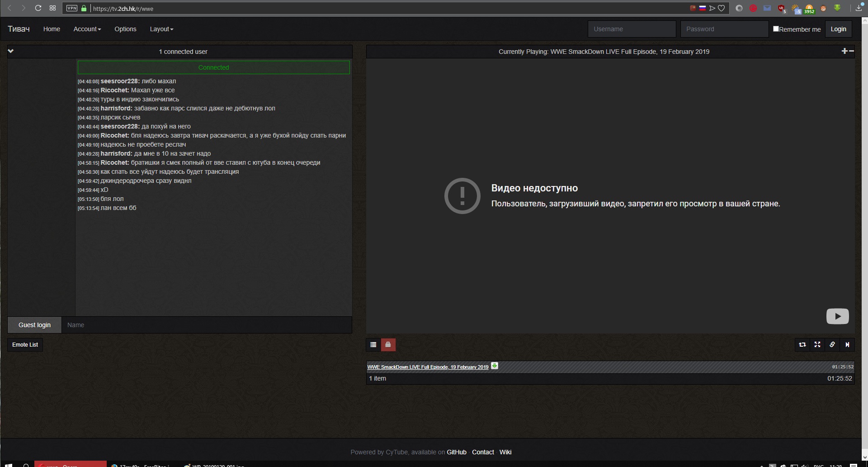
Task: Shrink the video with the minus icon
Action: (x=851, y=51)
